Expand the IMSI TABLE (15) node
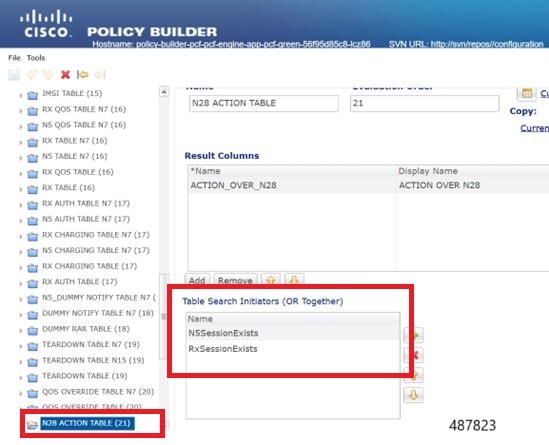The image size is (549, 445). pyautogui.click(x=21, y=95)
